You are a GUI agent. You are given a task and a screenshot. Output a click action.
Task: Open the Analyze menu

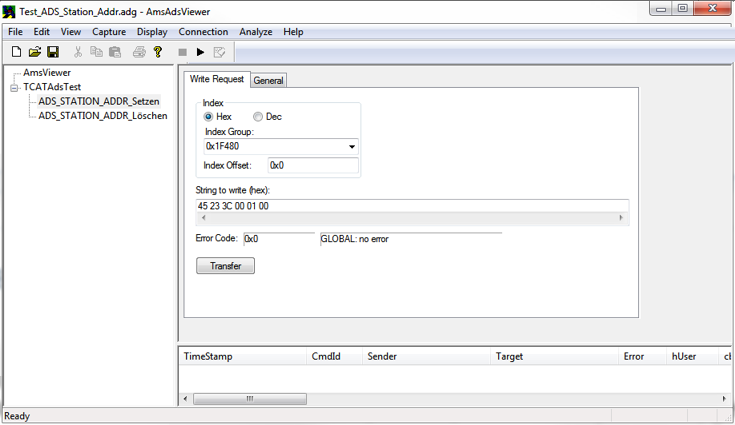(x=255, y=32)
